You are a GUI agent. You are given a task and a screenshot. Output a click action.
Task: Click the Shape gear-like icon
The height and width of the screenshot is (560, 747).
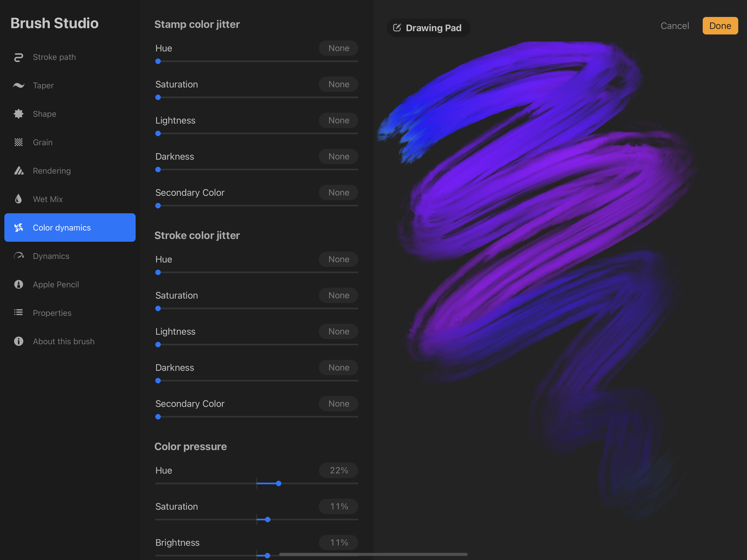point(19,114)
